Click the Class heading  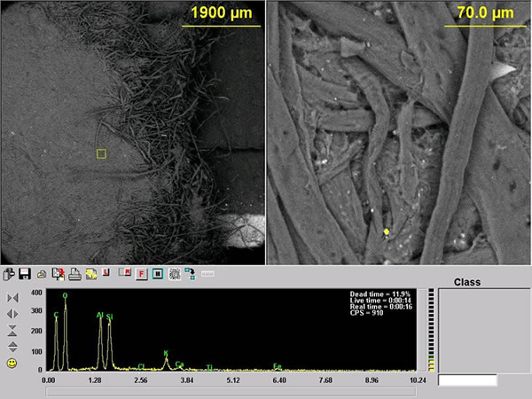tap(467, 282)
